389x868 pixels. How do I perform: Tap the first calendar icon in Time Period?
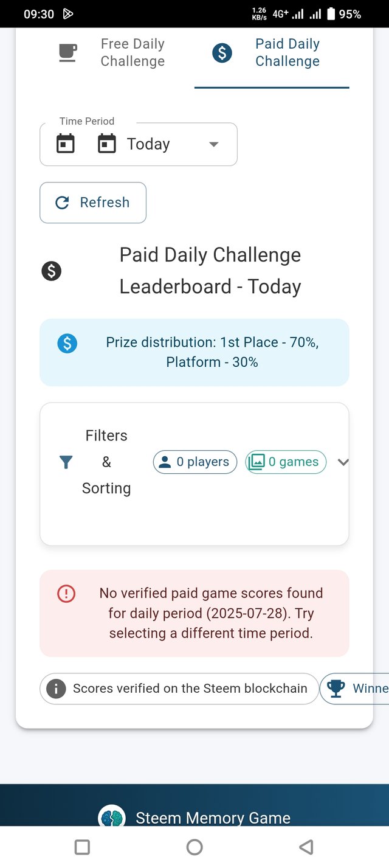tap(66, 144)
